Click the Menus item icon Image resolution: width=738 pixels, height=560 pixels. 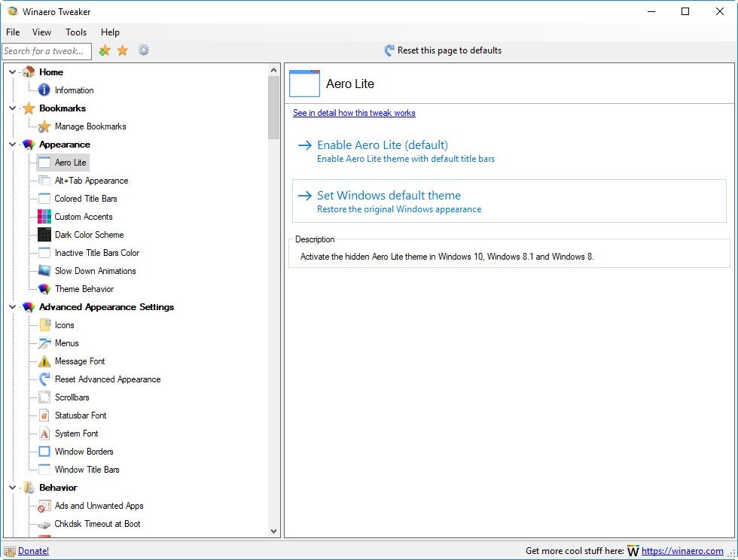click(x=44, y=343)
